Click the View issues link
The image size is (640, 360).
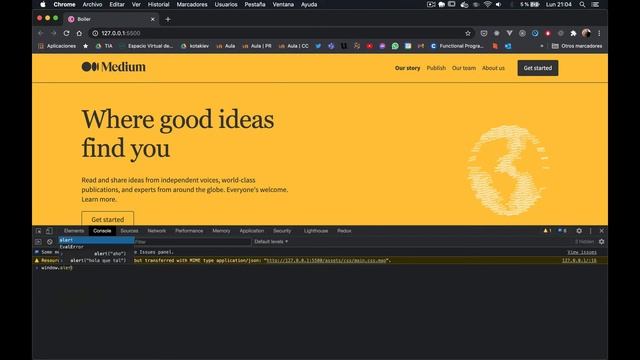[x=582, y=252]
